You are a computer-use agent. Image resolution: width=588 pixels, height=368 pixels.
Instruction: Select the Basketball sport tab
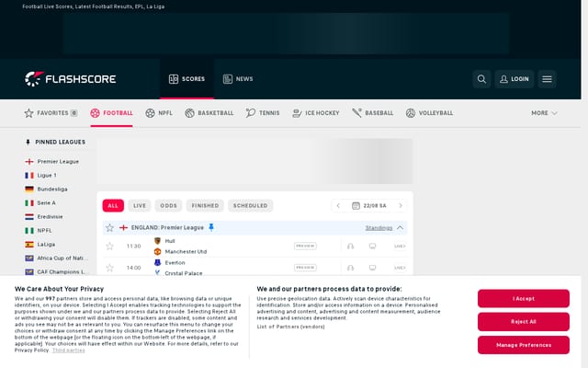(209, 113)
